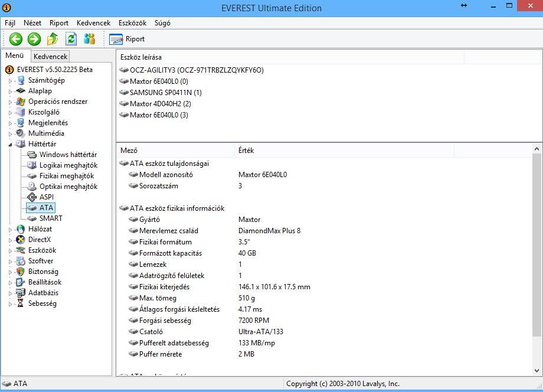Expand the Operációs rendszer node
Screen dimensions: 543x392
(10, 102)
